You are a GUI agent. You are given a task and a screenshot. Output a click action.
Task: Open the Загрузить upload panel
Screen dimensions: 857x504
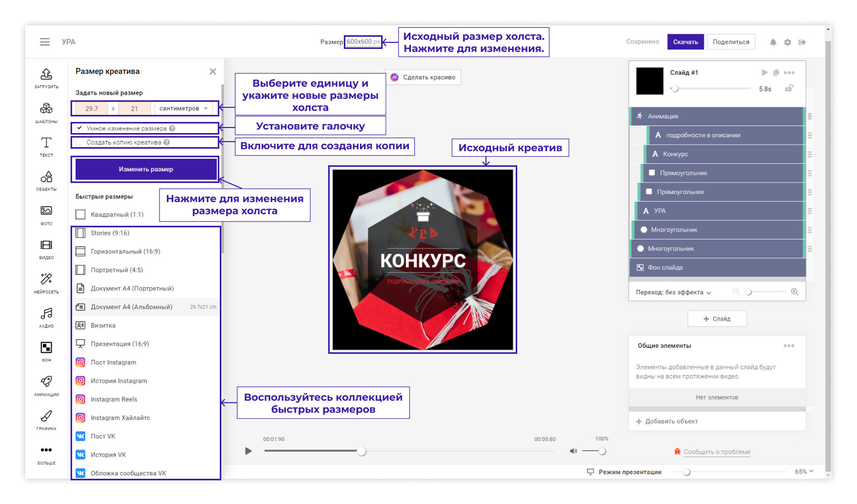pos(46,78)
